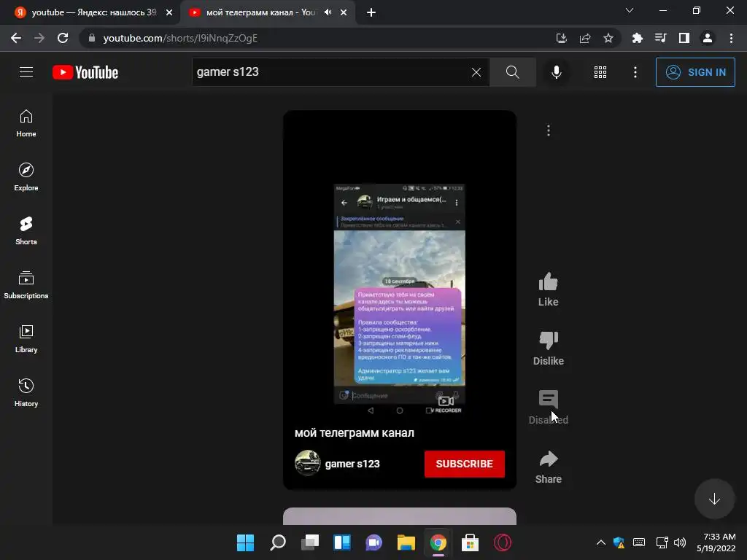Go to next short with down arrow
Viewport: 747px width, 560px height.
point(714,499)
